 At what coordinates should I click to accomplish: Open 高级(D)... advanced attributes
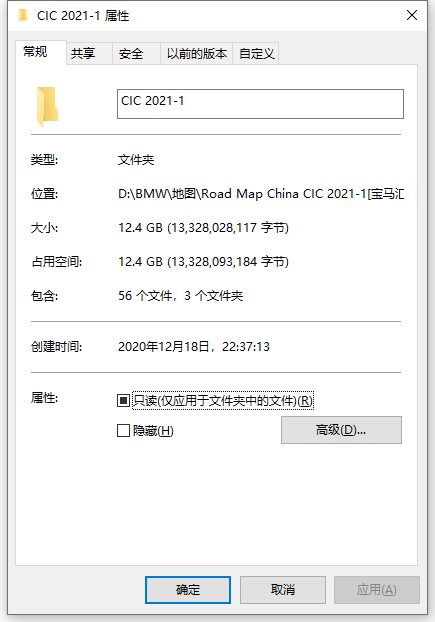click(x=341, y=430)
